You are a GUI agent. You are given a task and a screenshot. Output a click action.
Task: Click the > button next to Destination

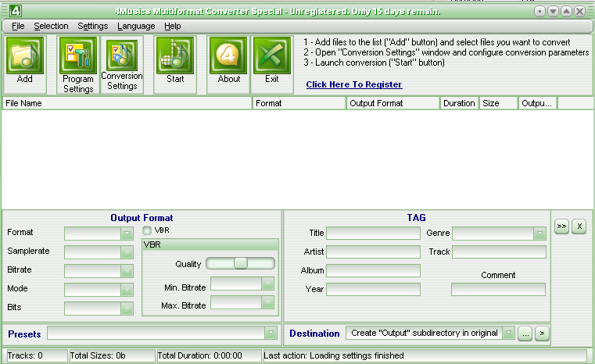pyautogui.click(x=543, y=334)
